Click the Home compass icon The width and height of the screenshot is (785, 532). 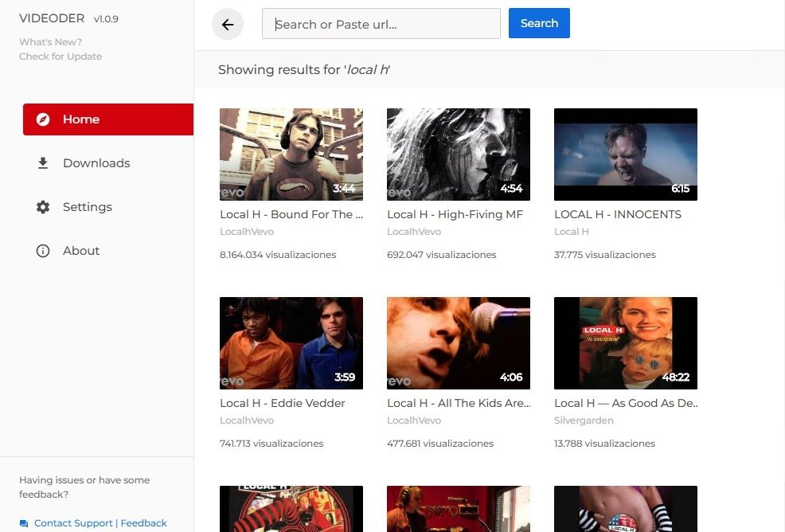43,119
